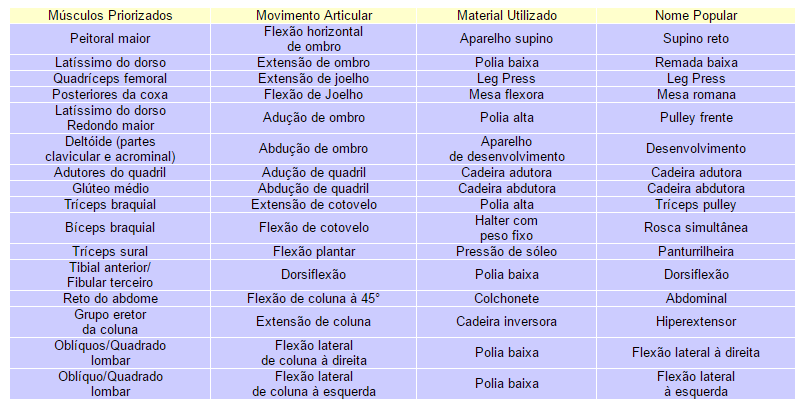
Task: Select the "Remada baixa" cell
Action: tap(696, 62)
